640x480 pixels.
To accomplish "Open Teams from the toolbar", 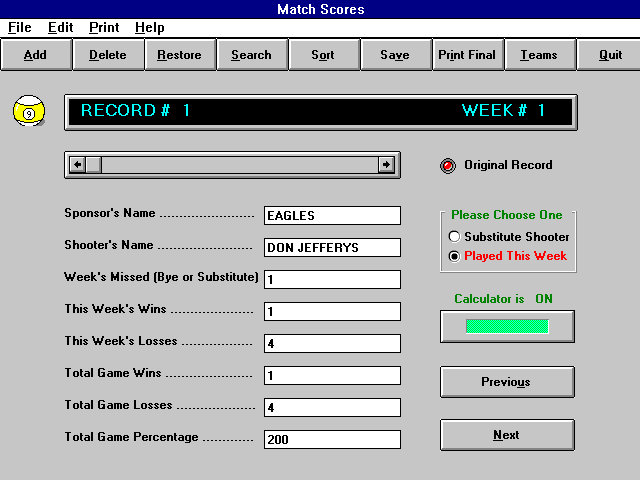I will (x=539, y=55).
